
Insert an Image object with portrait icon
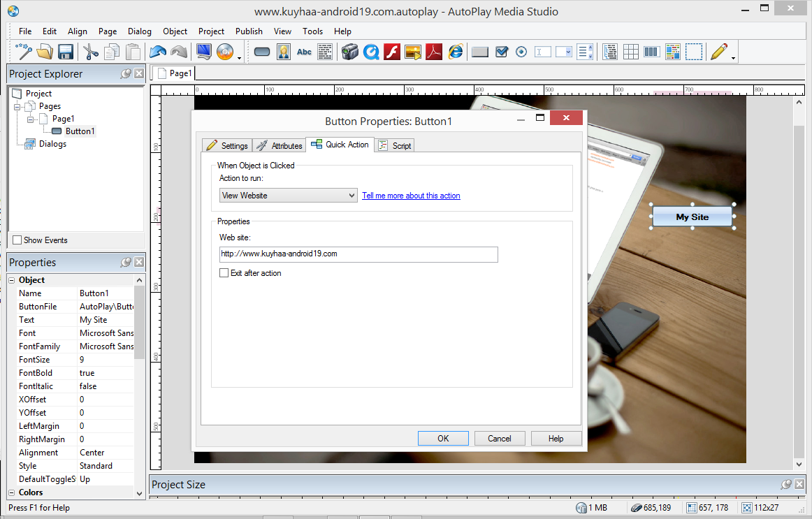click(x=284, y=52)
